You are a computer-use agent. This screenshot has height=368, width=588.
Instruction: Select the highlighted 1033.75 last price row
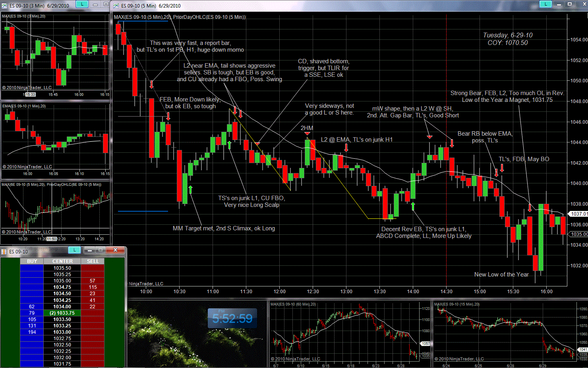click(x=62, y=313)
